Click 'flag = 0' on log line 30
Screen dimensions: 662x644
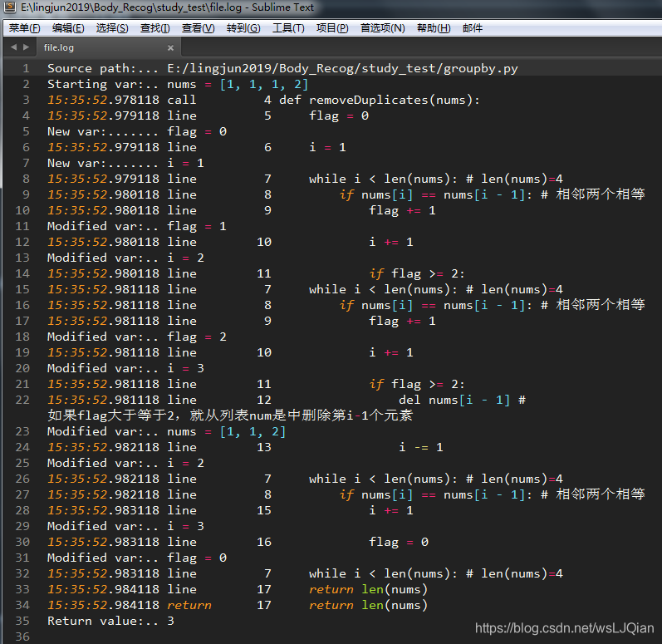coord(399,542)
